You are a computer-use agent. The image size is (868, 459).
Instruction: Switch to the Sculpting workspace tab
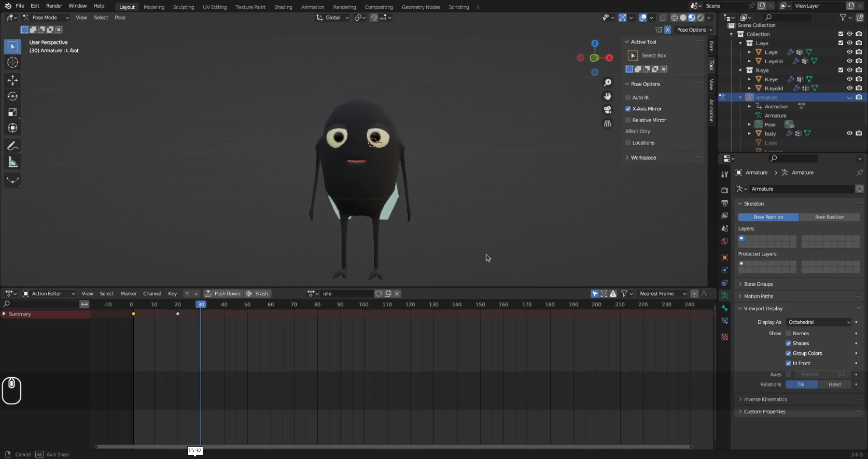click(184, 7)
